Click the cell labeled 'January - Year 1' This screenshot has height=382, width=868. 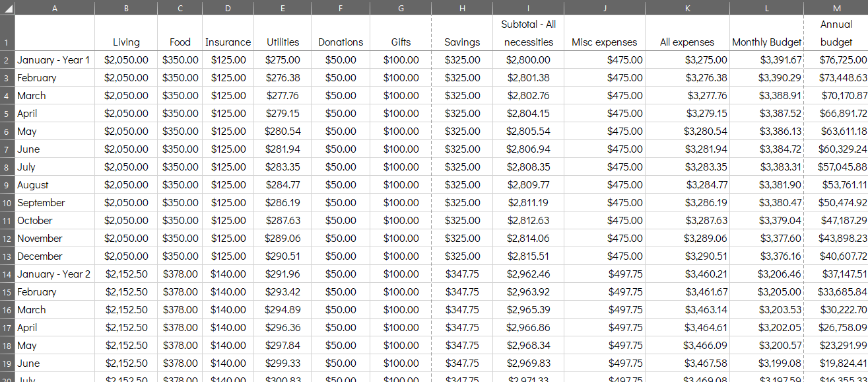(55, 59)
